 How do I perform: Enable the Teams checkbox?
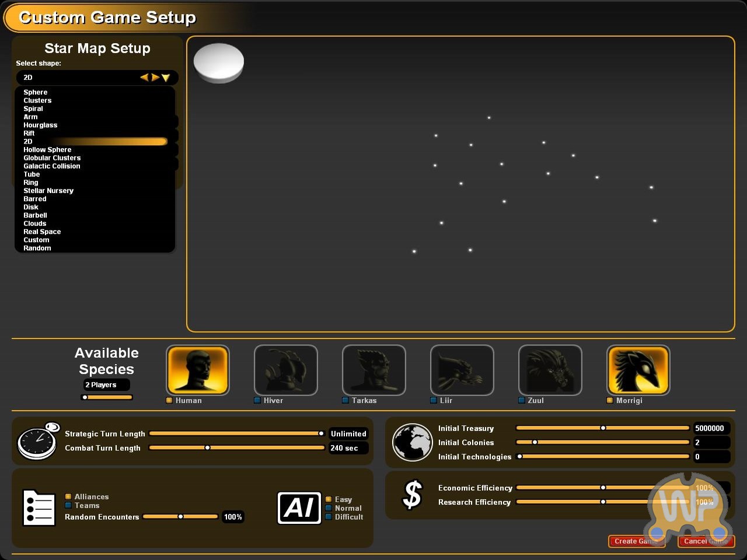pyautogui.click(x=68, y=506)
